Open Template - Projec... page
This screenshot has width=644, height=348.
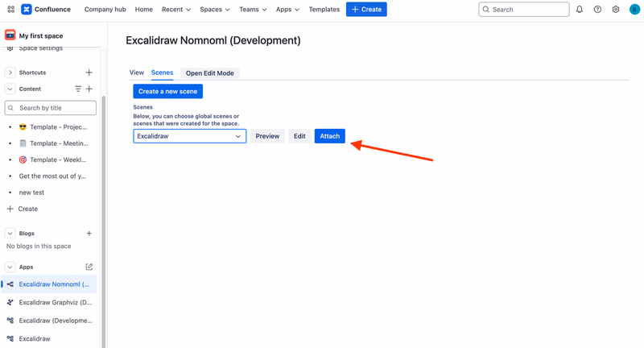58,127
